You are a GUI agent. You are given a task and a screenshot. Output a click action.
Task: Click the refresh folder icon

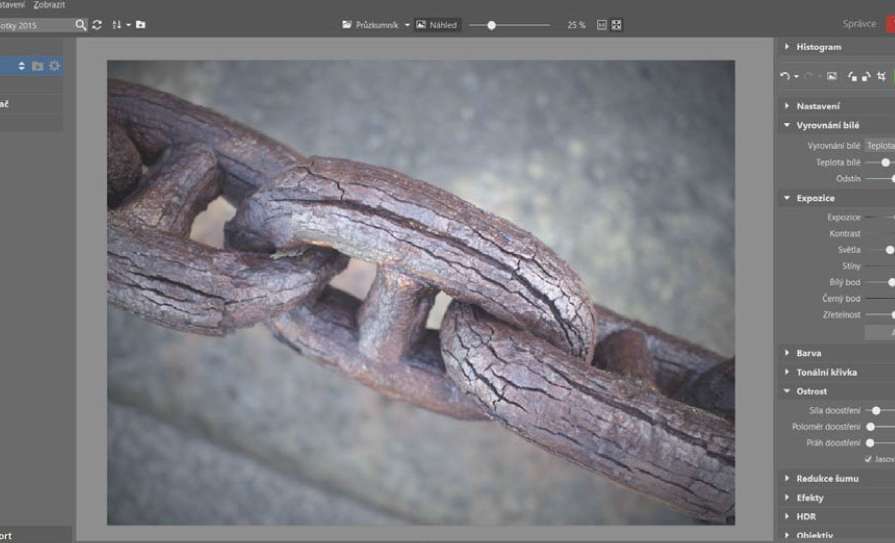97,25
